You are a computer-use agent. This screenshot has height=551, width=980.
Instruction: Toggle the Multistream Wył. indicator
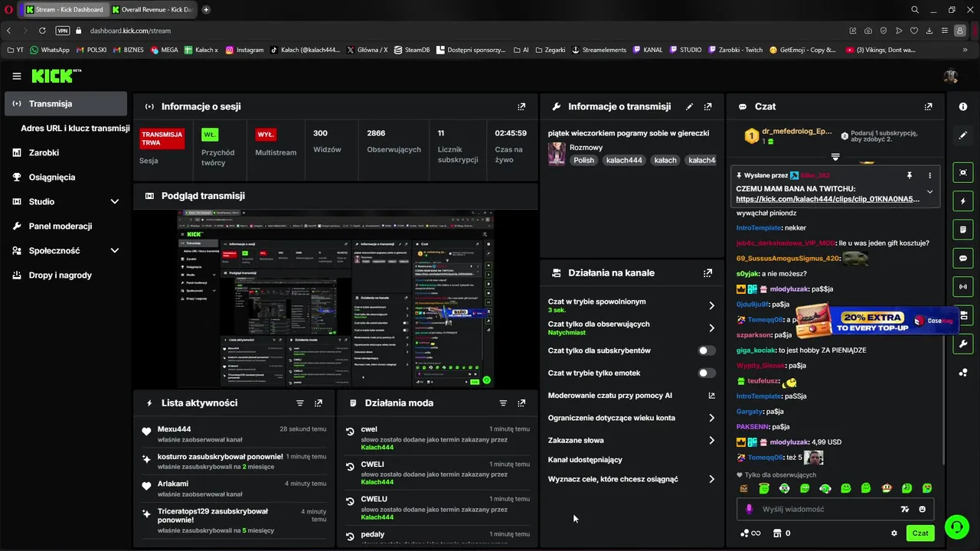[x=266, y=135]
